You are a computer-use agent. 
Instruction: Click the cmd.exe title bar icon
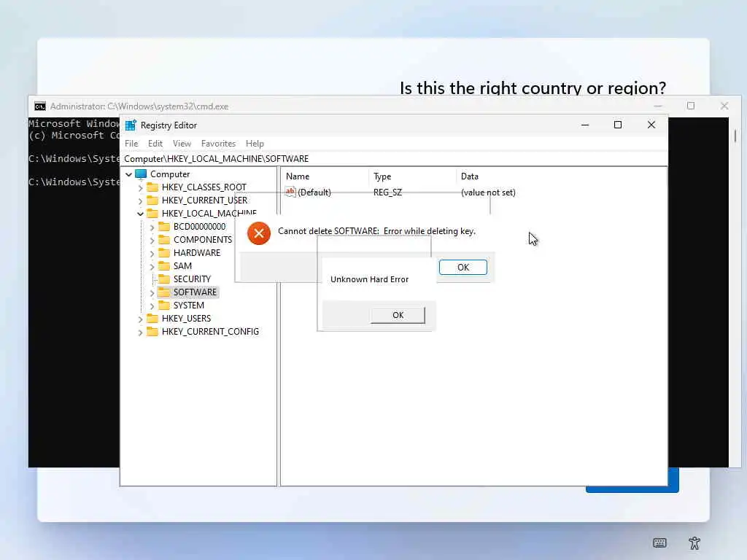[40, 106]
